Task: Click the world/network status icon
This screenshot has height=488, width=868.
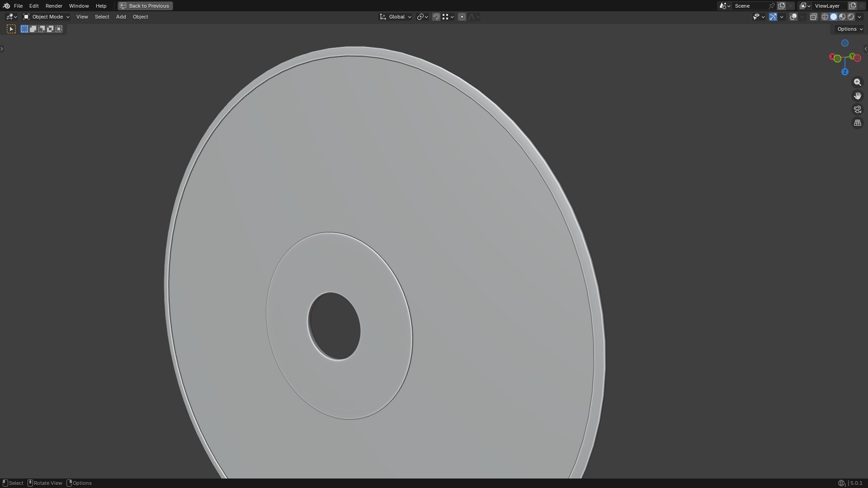Action: pyautogui.click(x=841, y=483)
